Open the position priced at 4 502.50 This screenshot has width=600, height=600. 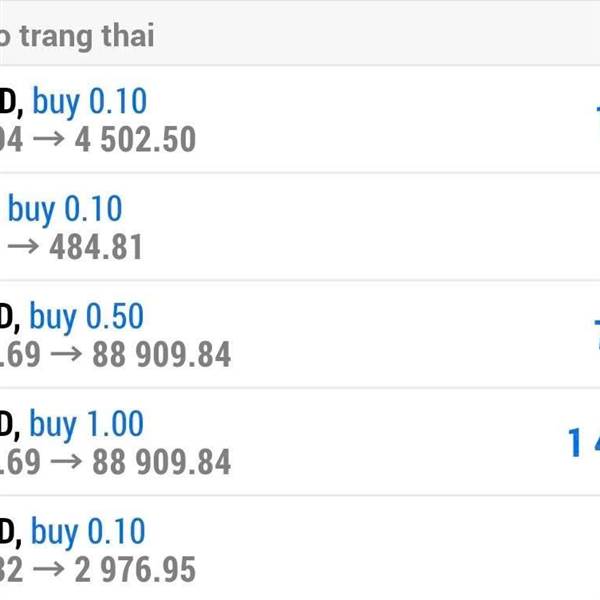pos(300,120)
